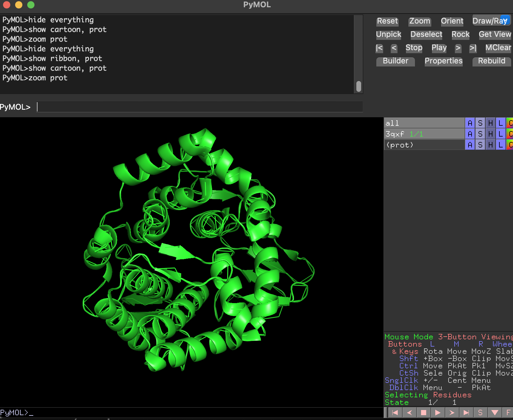Screen dimensions: 513x420
Task: Click the Orient button
Action: [452, 21]
